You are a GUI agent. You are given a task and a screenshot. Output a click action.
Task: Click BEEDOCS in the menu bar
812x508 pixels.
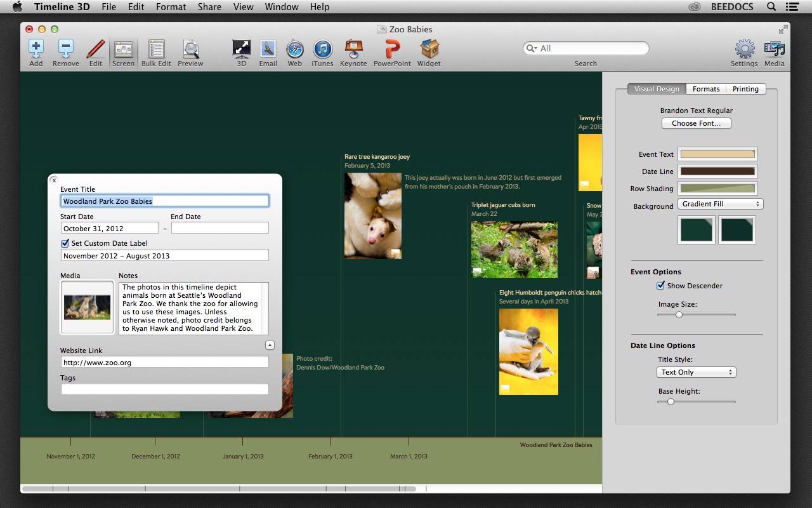732,7
